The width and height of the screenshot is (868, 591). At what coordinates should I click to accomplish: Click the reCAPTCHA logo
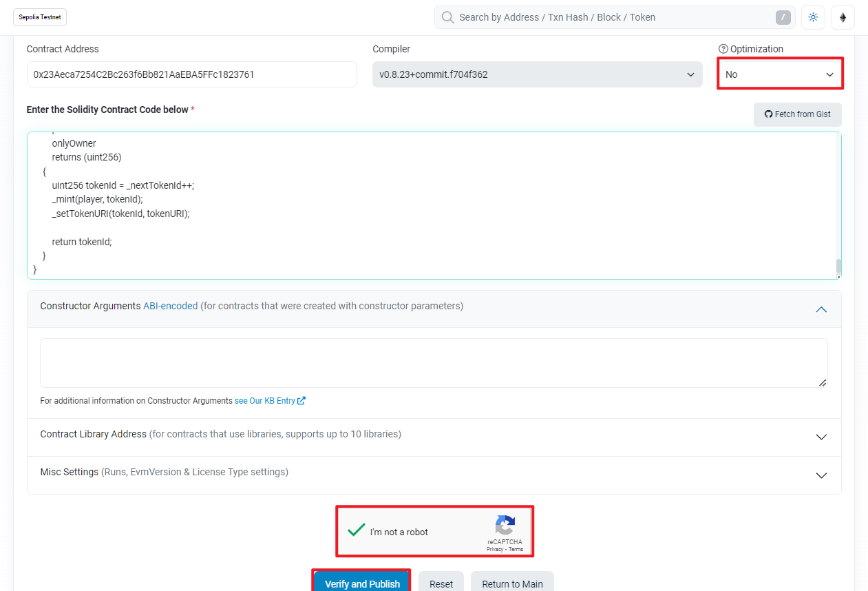tap(505, 526)
